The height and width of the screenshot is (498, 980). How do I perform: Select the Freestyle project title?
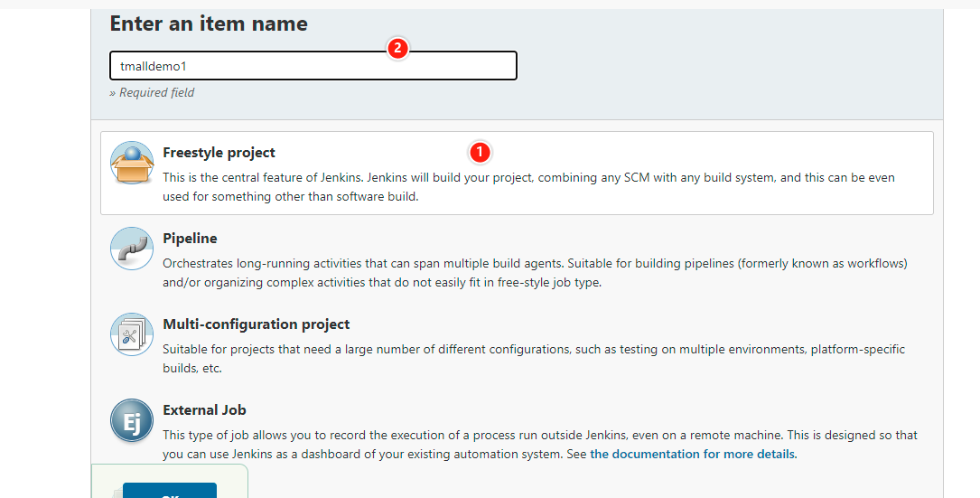tap(219, 153)
